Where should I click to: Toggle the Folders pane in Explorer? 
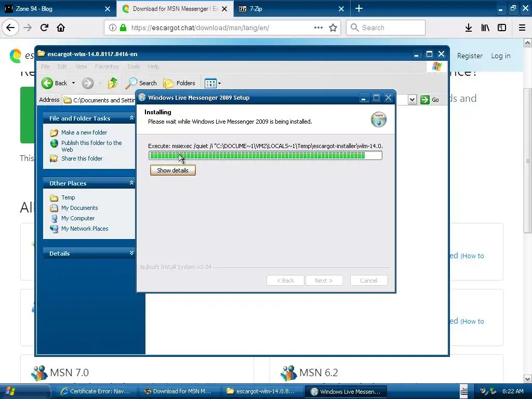pyautogui.click(x=179, y=83)
